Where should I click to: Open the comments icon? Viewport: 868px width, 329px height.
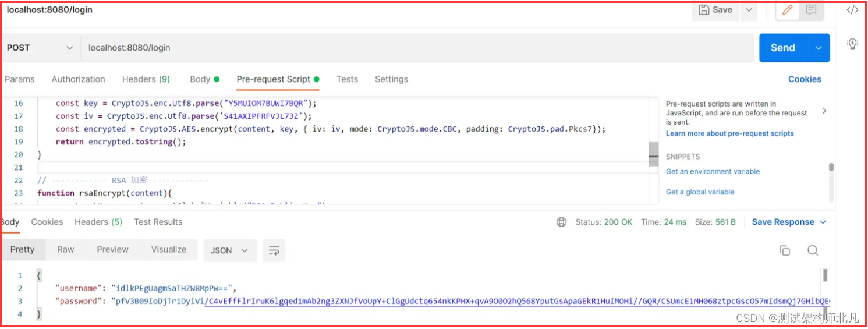(810, 10)
